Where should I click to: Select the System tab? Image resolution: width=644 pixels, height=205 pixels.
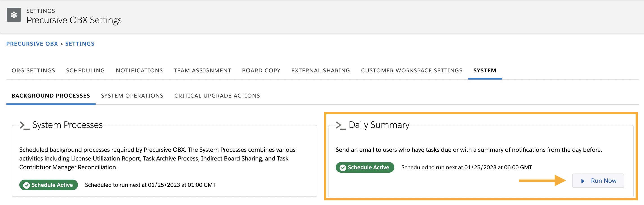pyautogui.click(x=485, y=71)
